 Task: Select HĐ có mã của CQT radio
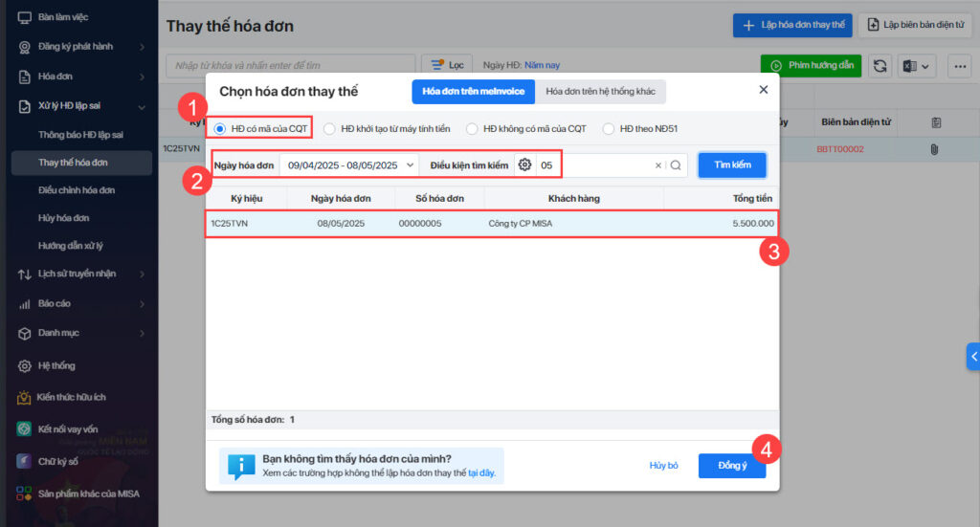tap(220, 128)
